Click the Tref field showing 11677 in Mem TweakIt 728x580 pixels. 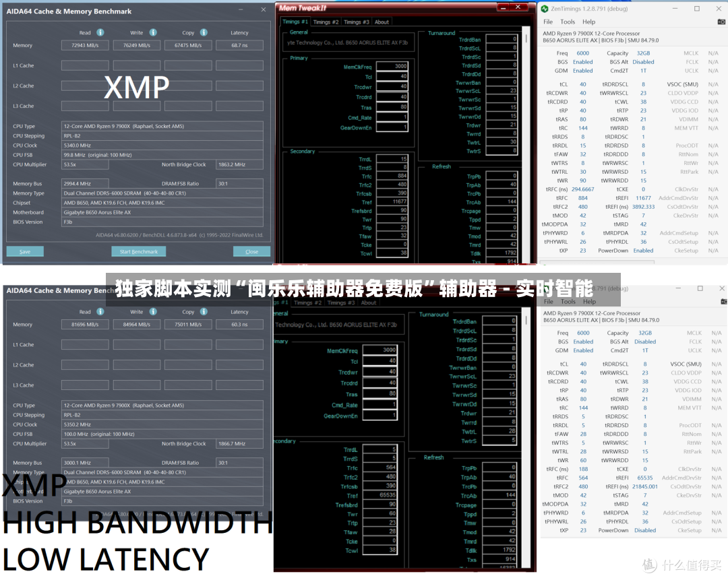tap(392, 202)
